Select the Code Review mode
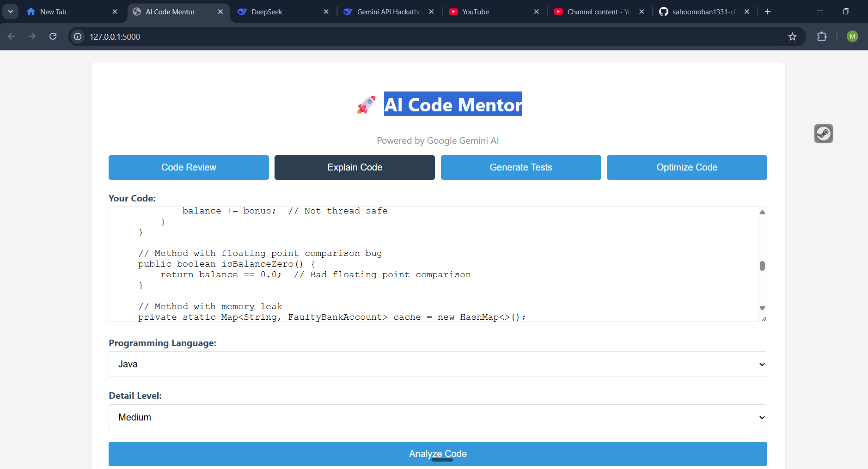The width and height of the screenshot is (868, 469). tap(189, 167)
